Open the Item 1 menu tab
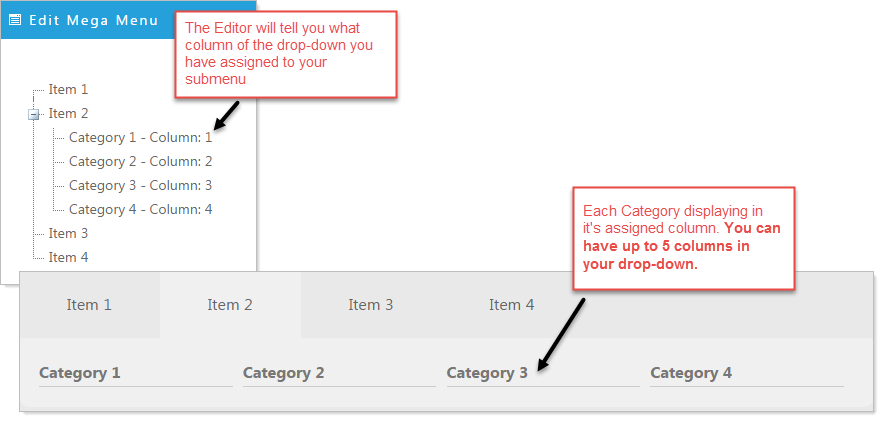Viewport: 884px width, 425px height. pos(89,305)
